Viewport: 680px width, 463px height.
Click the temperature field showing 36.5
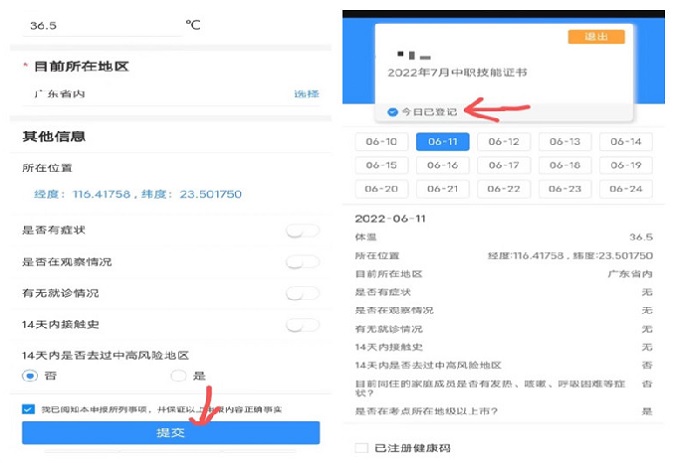tap(102, 26)
